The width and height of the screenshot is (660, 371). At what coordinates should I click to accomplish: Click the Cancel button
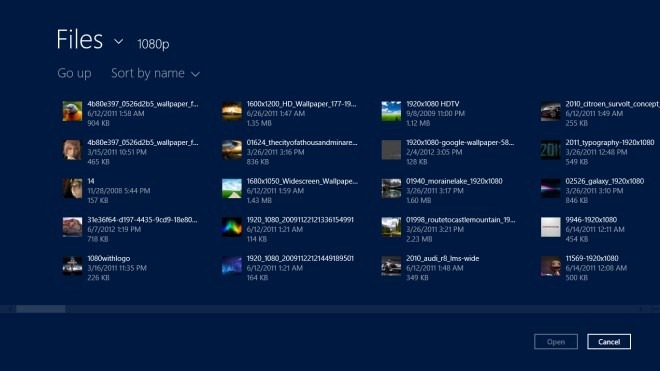tap(609, 342)
